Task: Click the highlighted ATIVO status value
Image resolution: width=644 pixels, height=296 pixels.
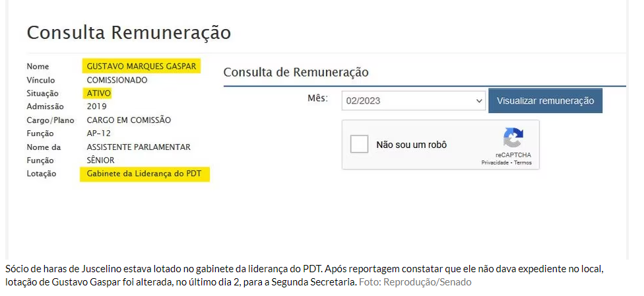Action: [99, 93]
